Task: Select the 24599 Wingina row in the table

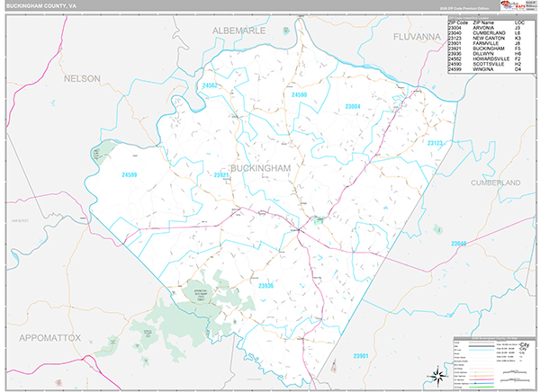Action: (x=487, y=70)
